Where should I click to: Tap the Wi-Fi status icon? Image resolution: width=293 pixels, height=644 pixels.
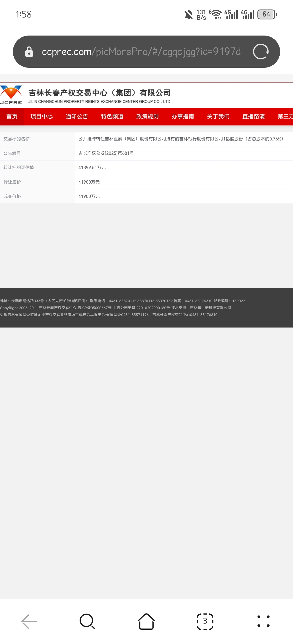tap(216, 14)
